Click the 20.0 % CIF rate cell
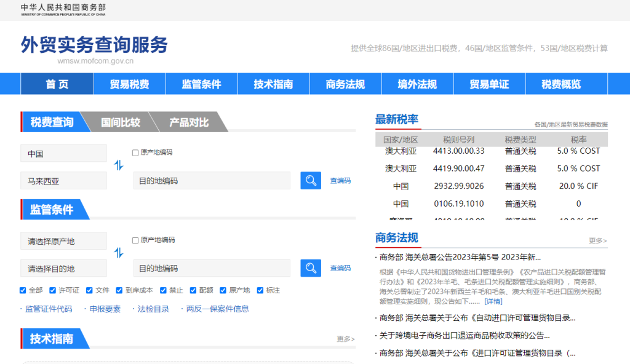 (x=578, y=186)
